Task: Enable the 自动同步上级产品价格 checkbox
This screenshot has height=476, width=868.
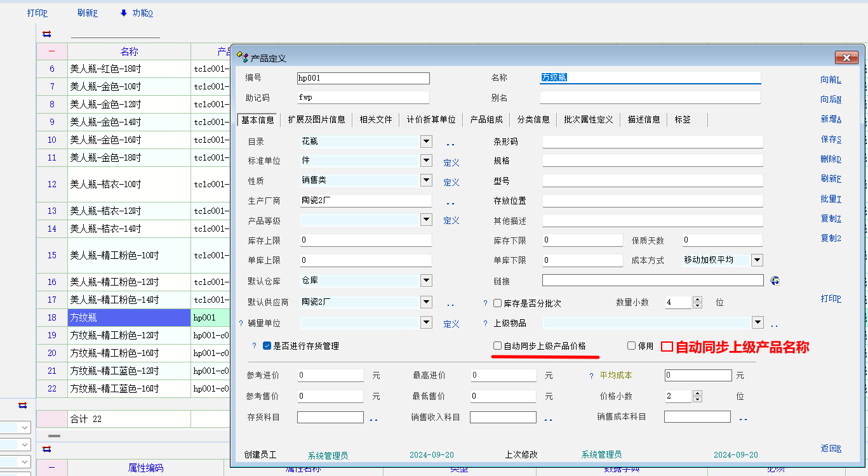Action: coord(498,346)
